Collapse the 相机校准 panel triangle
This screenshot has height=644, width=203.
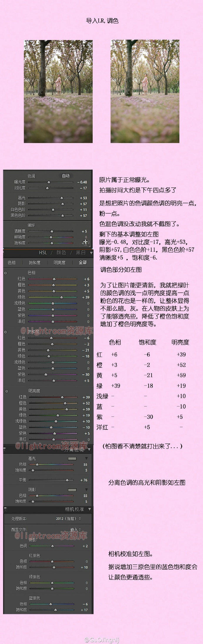click(89, 509)
